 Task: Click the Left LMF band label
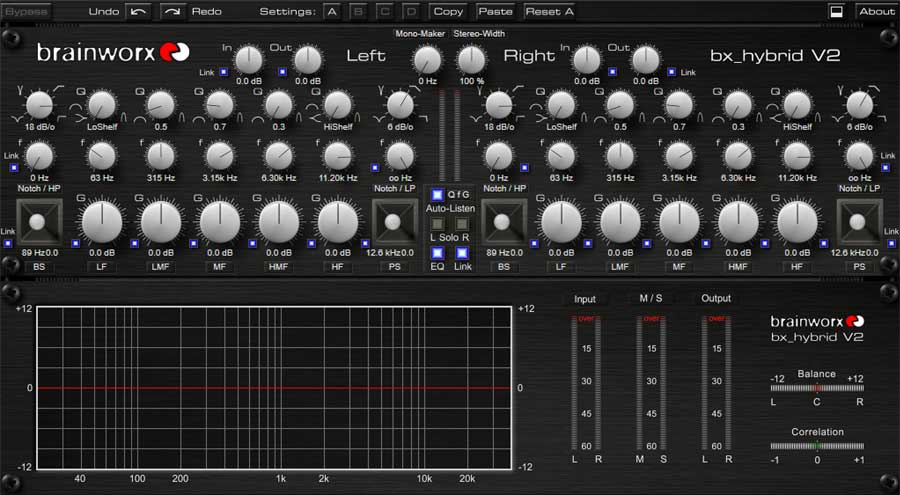pyautogui.click(x=161, y=267)
